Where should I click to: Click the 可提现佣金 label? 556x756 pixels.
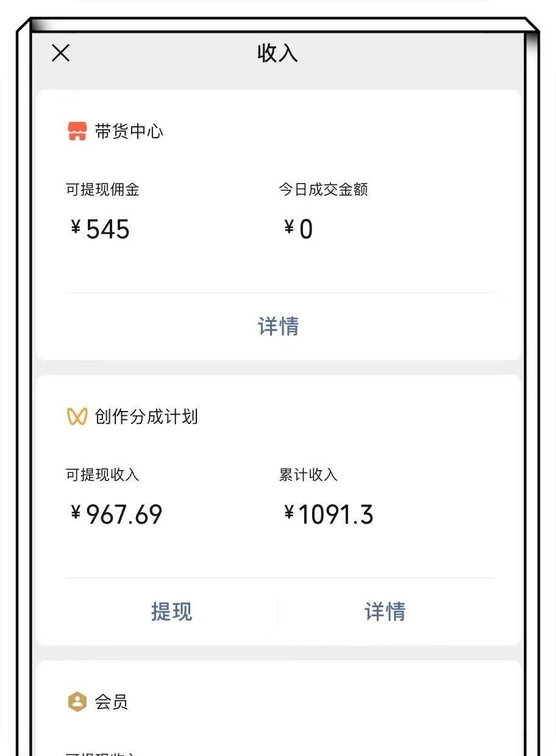102,190
